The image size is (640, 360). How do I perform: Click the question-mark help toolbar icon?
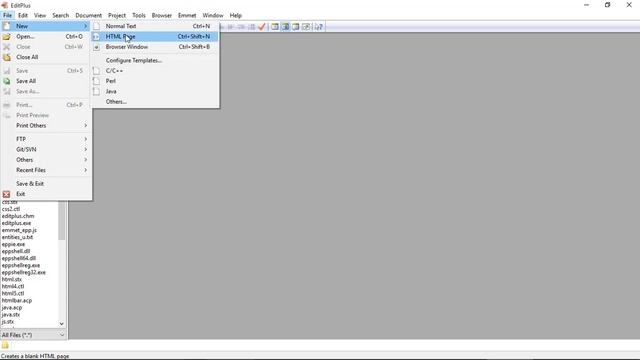(x=319, y=27)
